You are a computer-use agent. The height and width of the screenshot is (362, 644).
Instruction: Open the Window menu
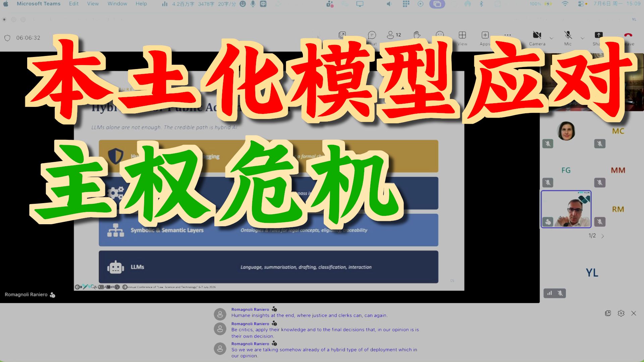click(x=117, y=4)
